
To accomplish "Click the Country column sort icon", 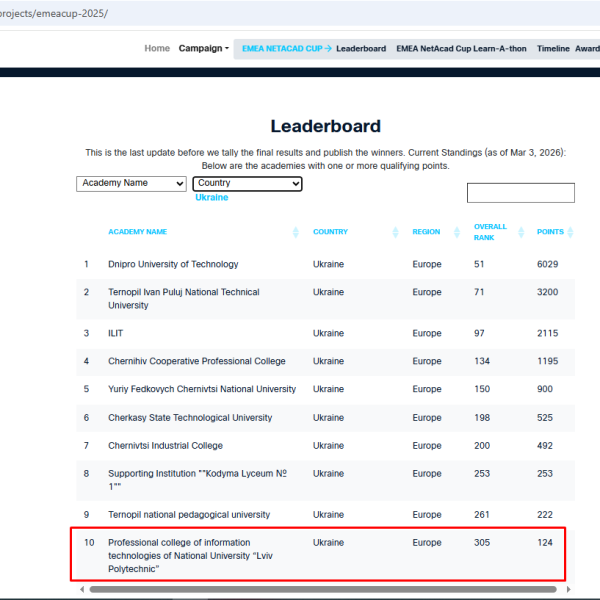I will click(x=396, y=232).
